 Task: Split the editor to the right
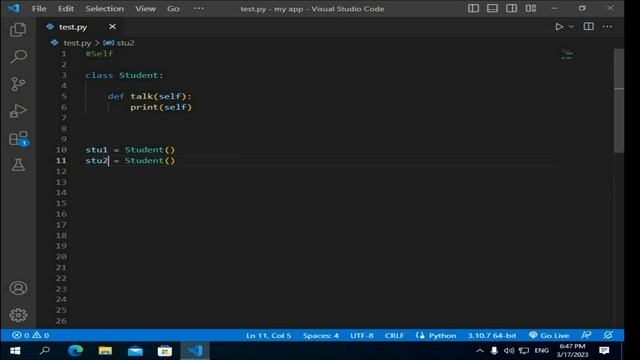pyautogui.click(x=588, y=27)
